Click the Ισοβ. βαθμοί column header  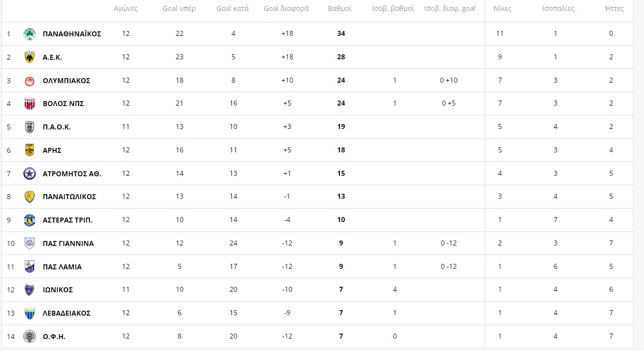click(393, 8)
